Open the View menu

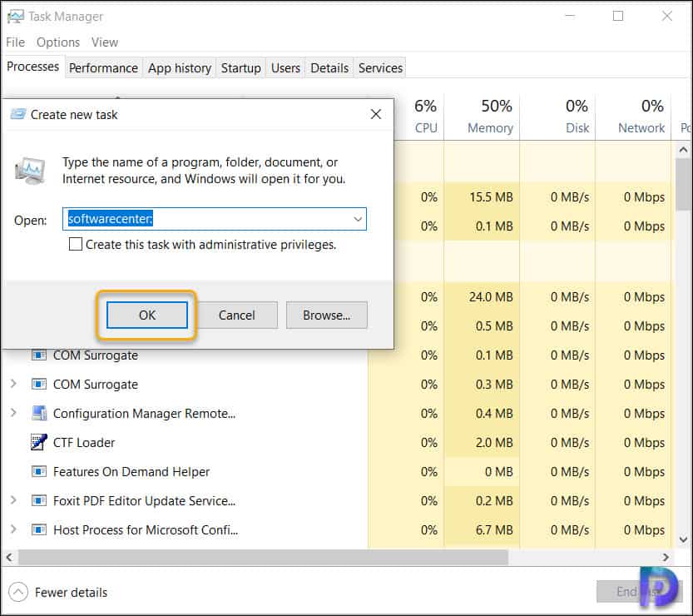105,42
